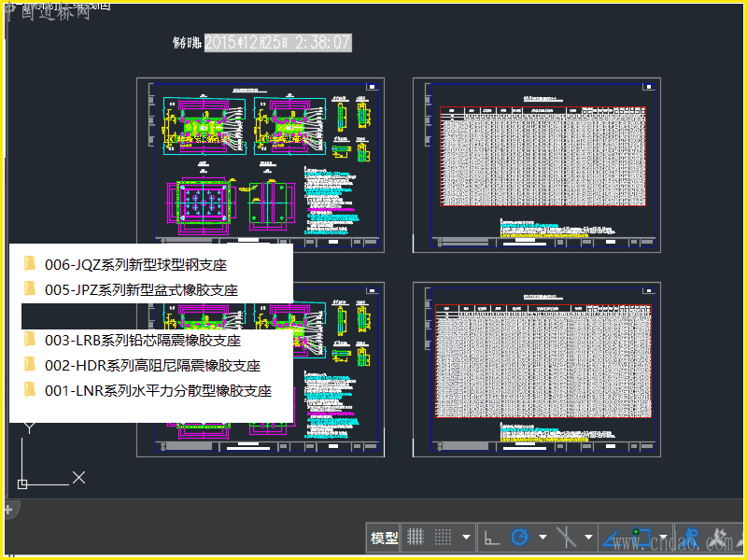747x560 pixels.
Task: Click the 001-LNR folder icon
Action: (30, 390)
